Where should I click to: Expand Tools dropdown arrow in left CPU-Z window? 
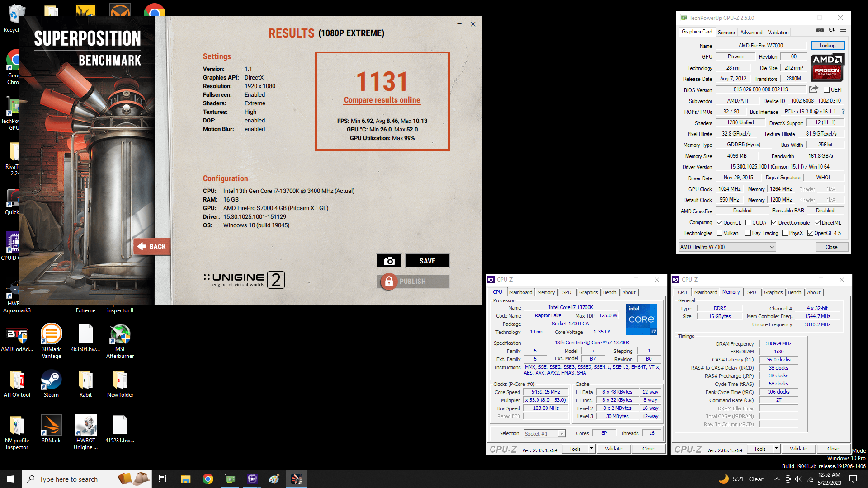tap(591, 449)
